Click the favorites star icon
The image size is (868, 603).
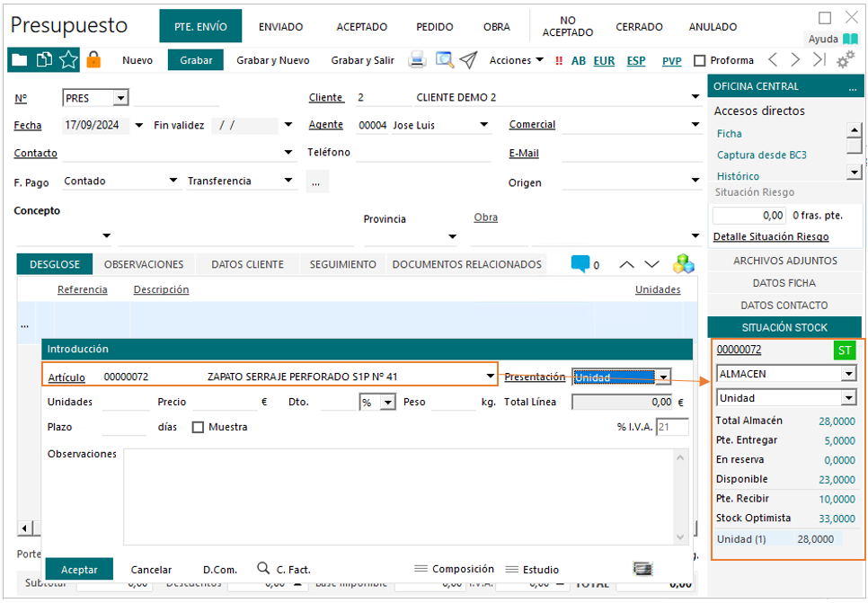(x=69, y=60)
